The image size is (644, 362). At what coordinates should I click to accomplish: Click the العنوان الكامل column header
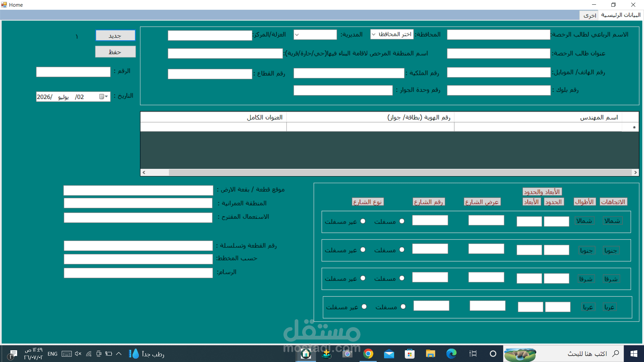[214, 117]
